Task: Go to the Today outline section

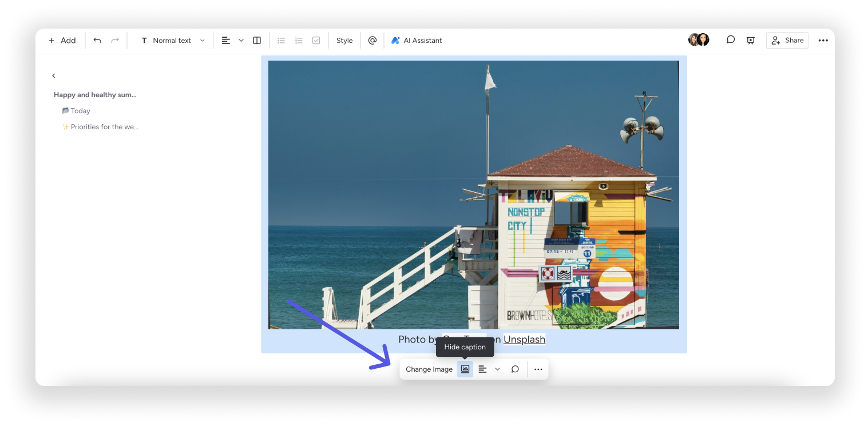Action: [x=76, y=111]
